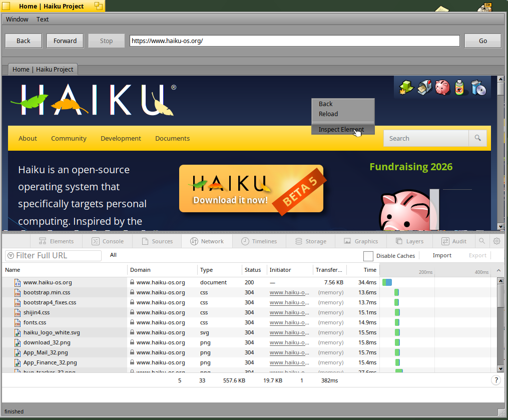Viewport: 508px width, 420px height.
Task: Switch to the Sources inspector tab
Action: click(157, 241)
